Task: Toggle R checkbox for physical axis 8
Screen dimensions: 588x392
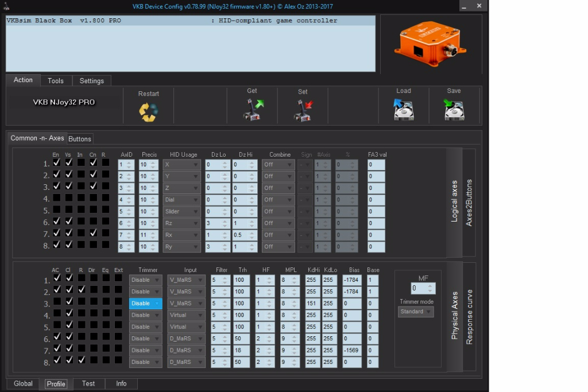Action: 82,360
